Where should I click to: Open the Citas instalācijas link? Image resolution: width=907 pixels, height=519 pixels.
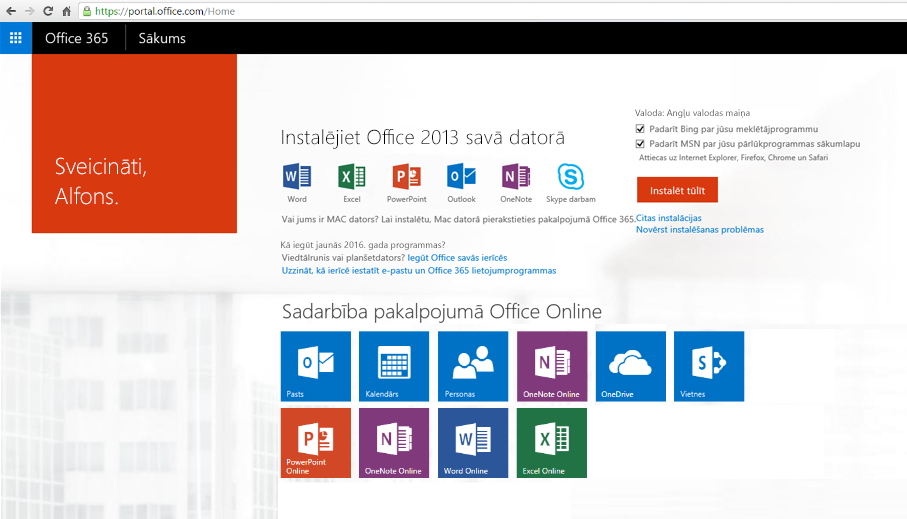click(669, 218)
